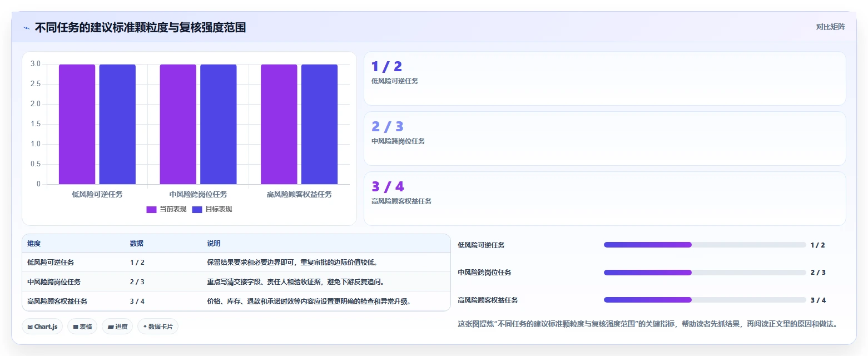Click the 数据 table column header
The height and width of the screenshot is (356, 868).
137,244
